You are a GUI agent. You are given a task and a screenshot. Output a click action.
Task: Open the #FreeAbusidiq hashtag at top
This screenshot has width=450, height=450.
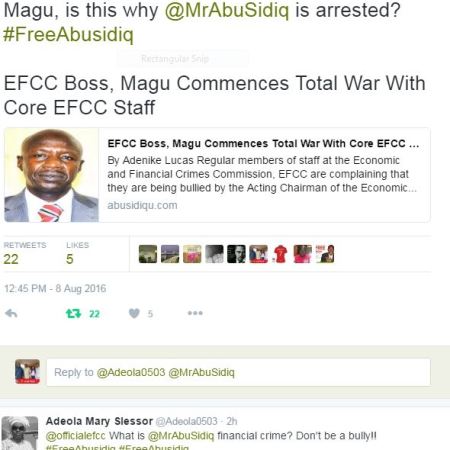pyautogui.click(x=68, y=35)
